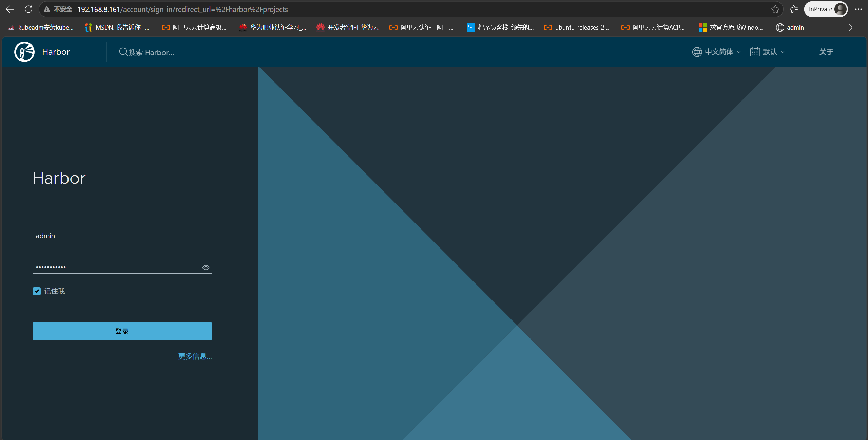Add page to favorites star icon

point(775,9)
